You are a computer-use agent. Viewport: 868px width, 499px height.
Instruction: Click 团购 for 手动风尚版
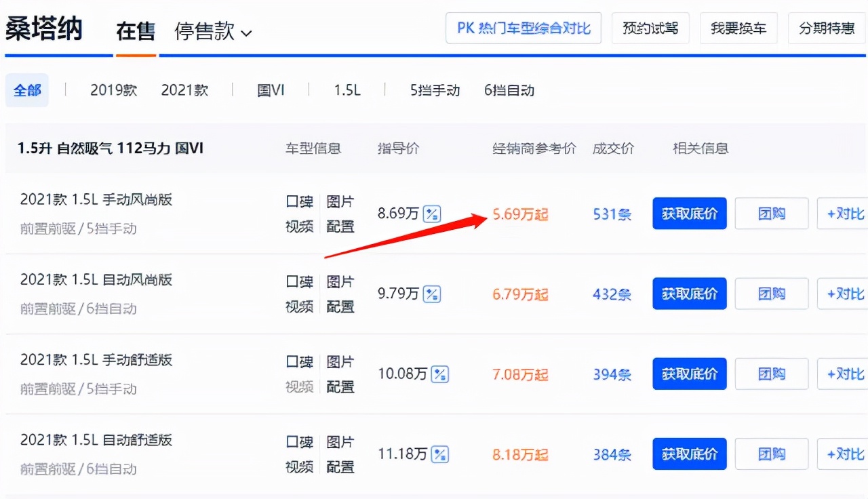click(x=772, y=214)
